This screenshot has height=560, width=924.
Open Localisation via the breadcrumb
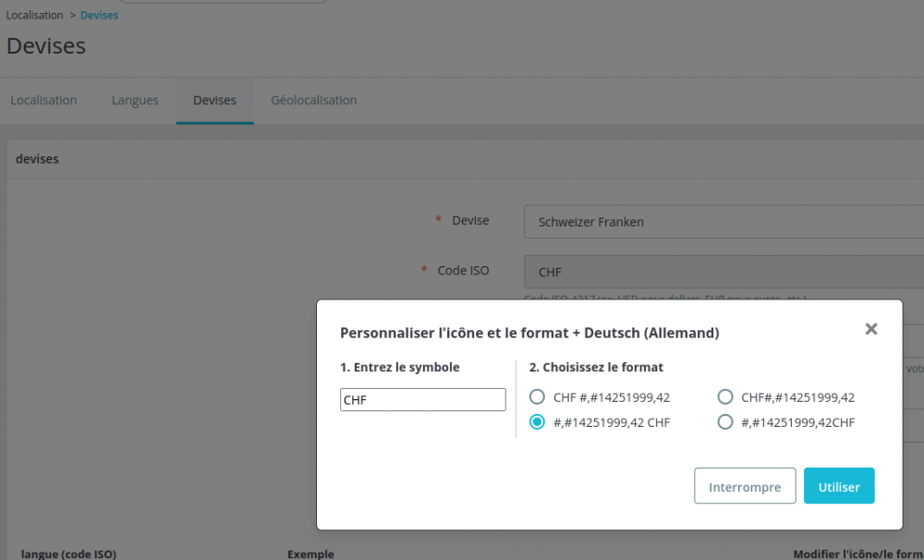click(34, 15)
